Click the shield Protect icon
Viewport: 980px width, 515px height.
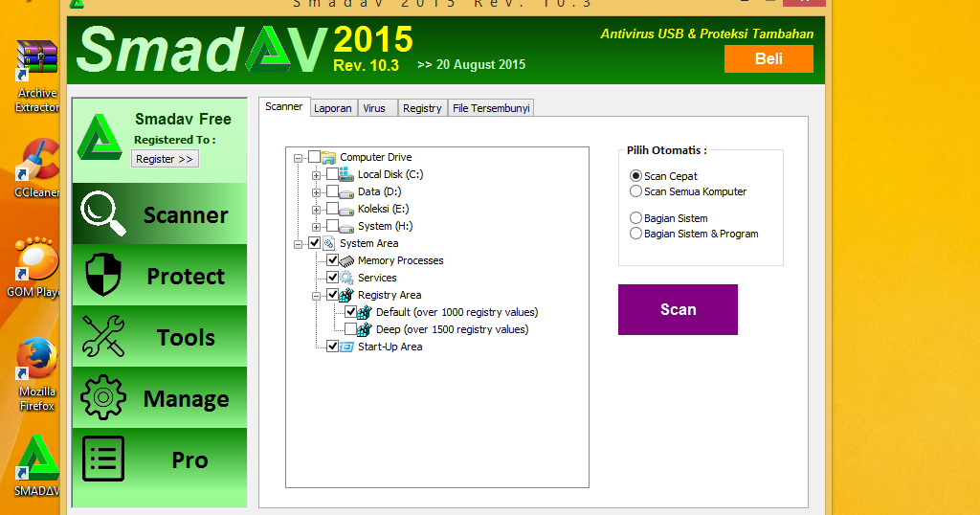[x=103, y=275]
